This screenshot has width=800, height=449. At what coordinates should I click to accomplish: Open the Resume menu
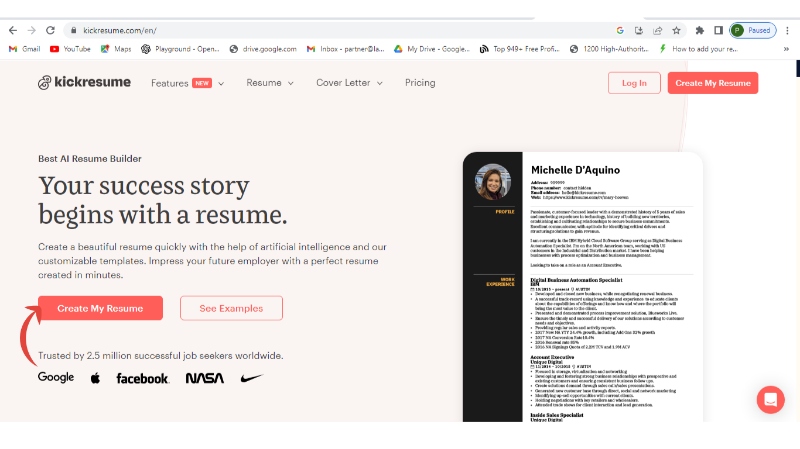point(264,83)
